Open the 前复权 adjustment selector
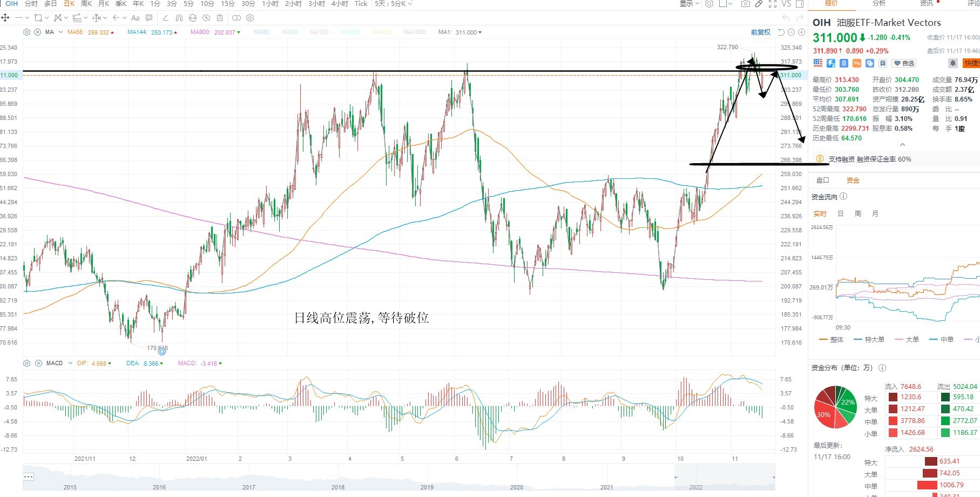Image resolution: width=980 pixels, height=497 pixels. 761,32
